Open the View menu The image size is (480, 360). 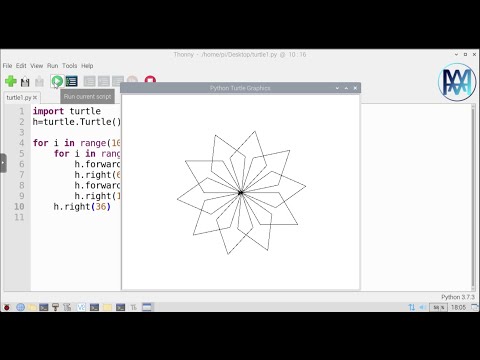[x=37, y=66]
